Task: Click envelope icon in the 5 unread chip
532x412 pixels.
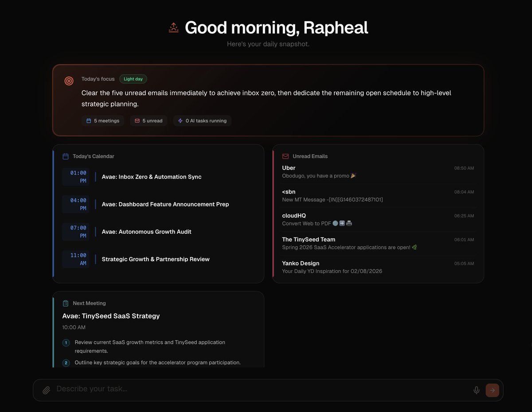Action: point(137,120)
